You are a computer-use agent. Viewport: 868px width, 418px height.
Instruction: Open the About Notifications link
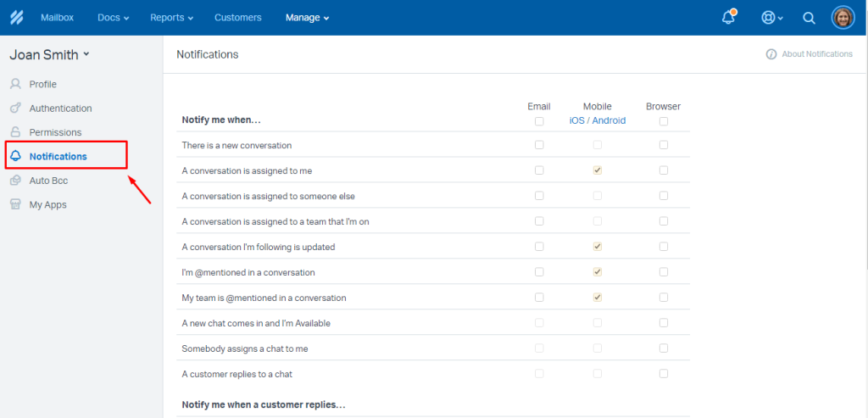817,54
